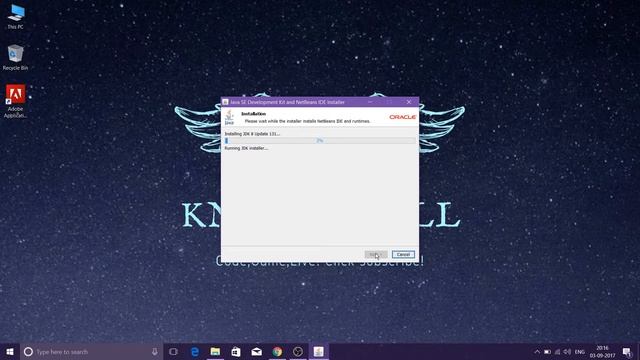Image resolution: width=640 pixels, height=360 pixels.
Task: Click the battery tray icon
Action: point(547,351)
